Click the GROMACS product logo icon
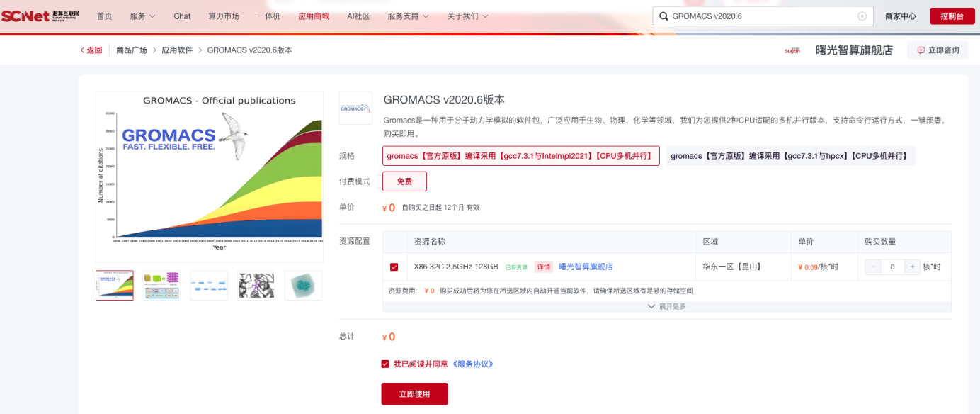980x414 pixels. 355,108
